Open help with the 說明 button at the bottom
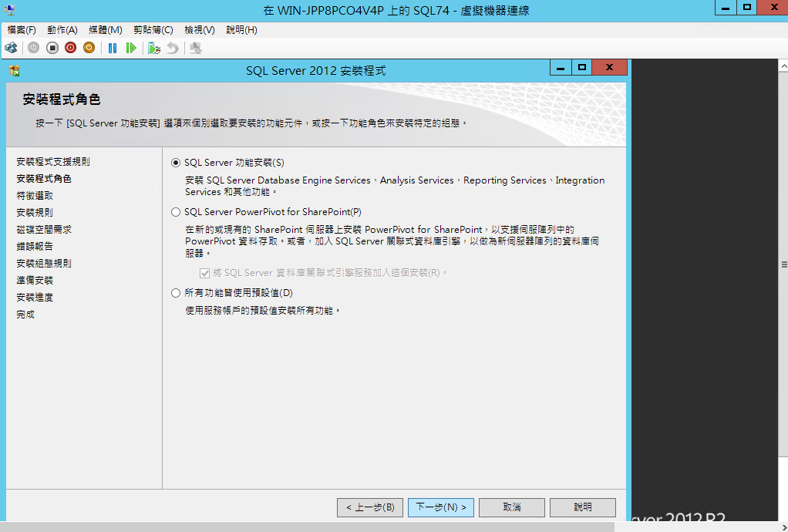This screenshot has width=788, height=532. click(583, 507)
